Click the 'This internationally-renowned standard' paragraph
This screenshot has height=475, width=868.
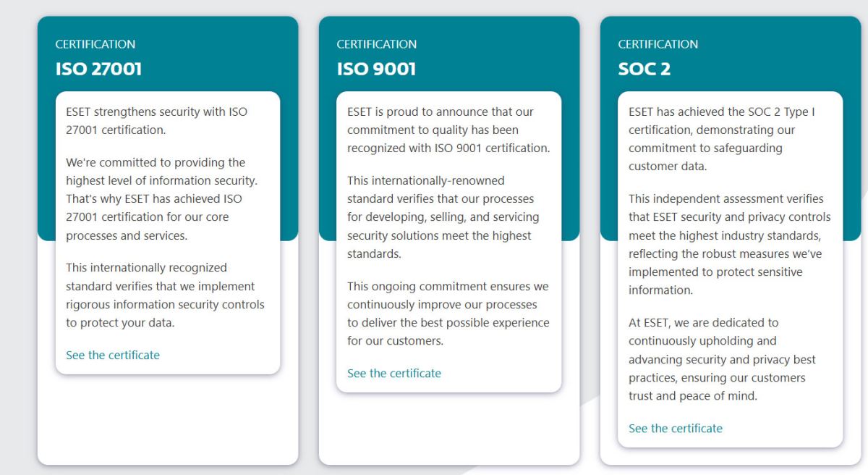point(443,217)
